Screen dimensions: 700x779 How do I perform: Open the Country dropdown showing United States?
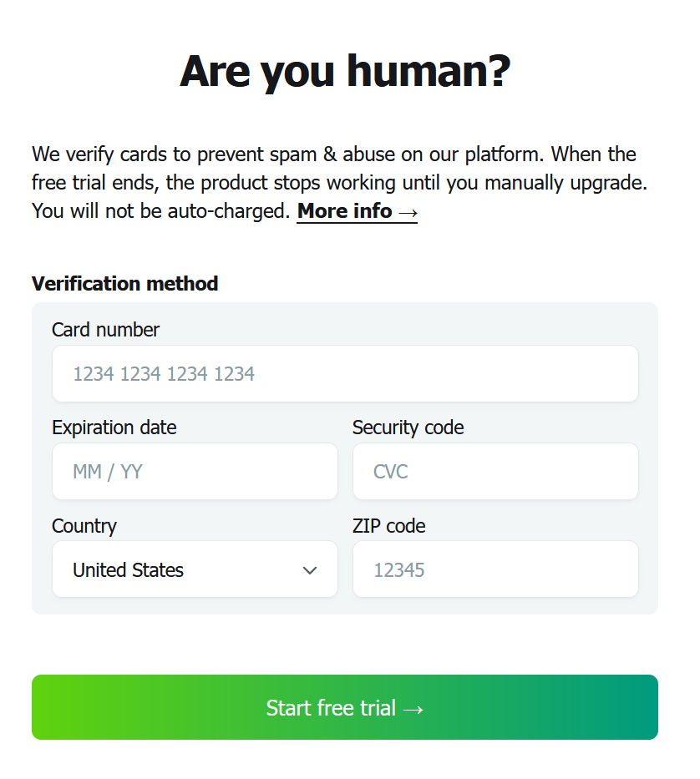click(195, 570)
